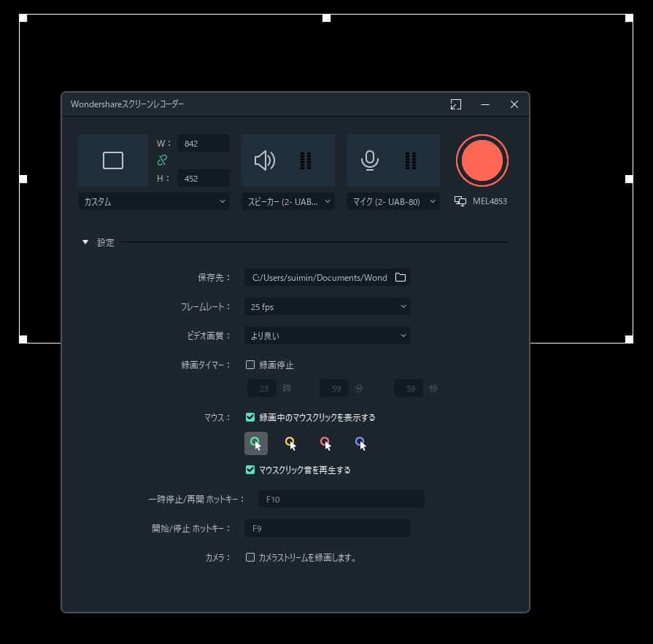Click the width field showing 842
Image resolution: width=653 pixels, height=644 pixels.
click(x=204, y=143)
